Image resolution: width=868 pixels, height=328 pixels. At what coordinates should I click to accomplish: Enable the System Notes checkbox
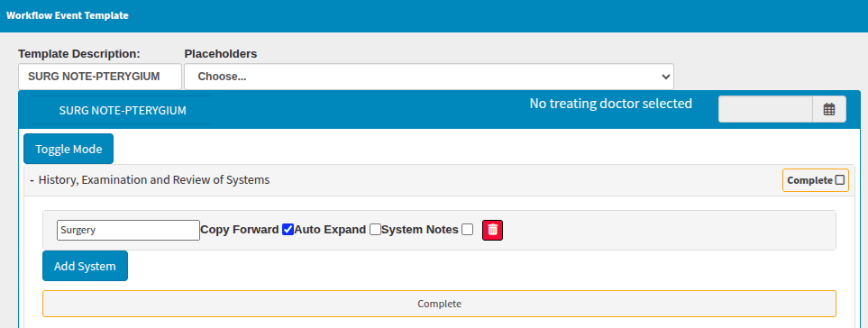coord(467,230)
